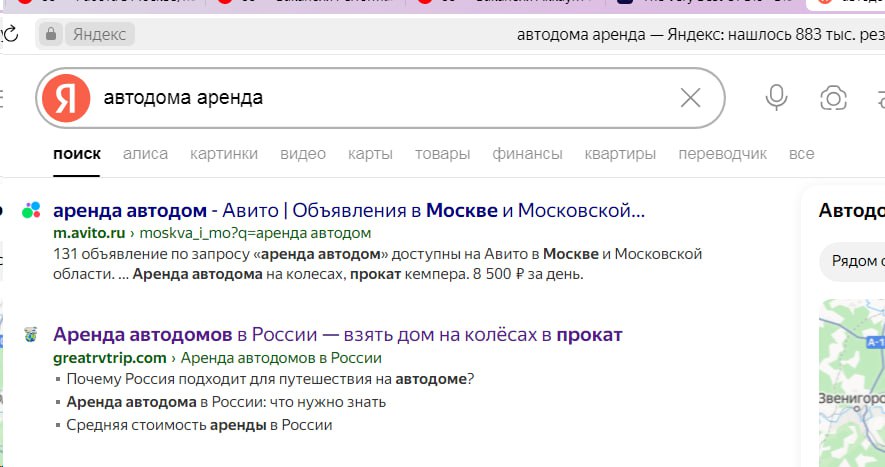This screenshot has width=885, height=467.
Task: Select the «карты» tab
Action: pyautogui.click(x=370, y=154)
